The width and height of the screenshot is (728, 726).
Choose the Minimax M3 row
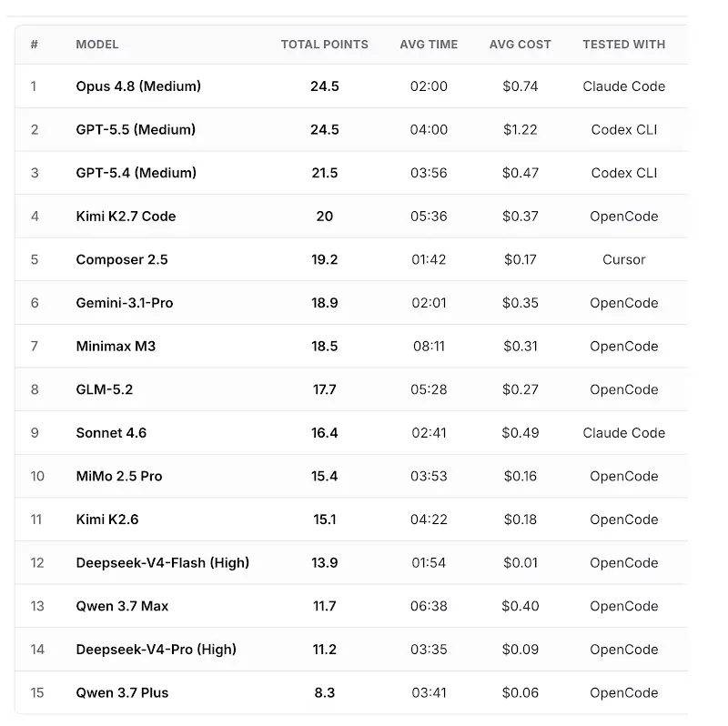coord(351,346)
